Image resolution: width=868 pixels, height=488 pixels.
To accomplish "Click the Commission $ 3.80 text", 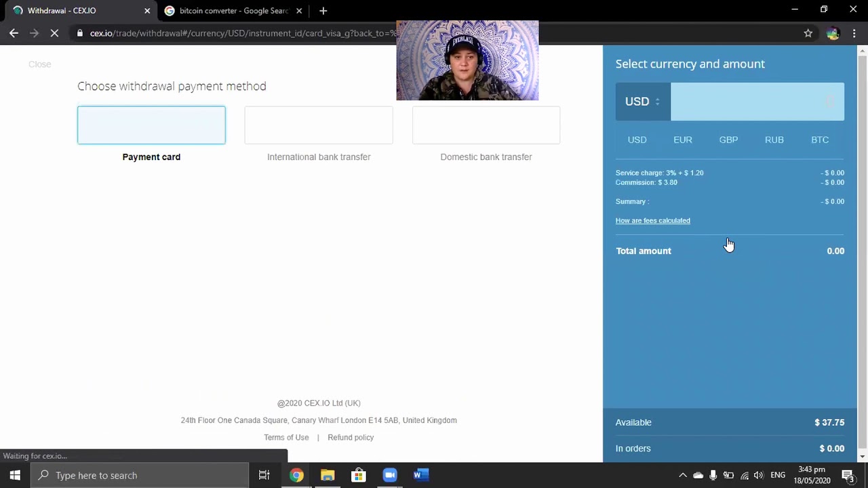I will [646, 182].
